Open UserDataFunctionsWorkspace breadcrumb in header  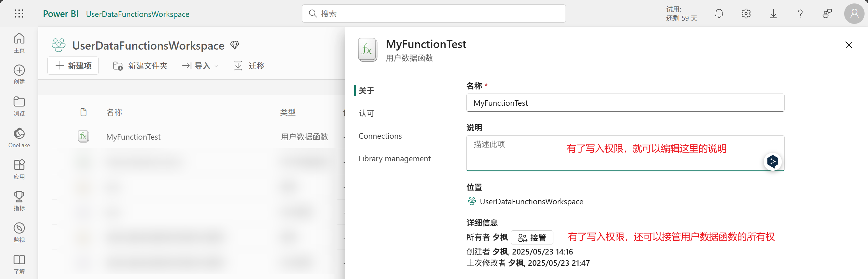(x=138, y=14)
